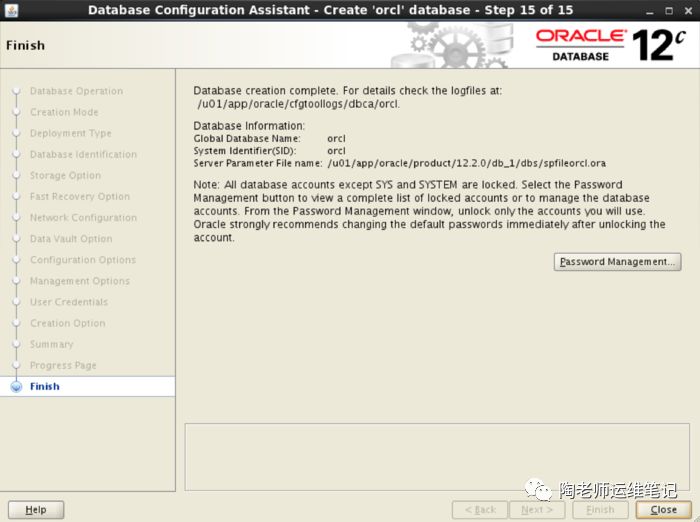The image size is (700, 522).
Task: Click the 'Database Information:' heading
Action: (x=249, y=126)
